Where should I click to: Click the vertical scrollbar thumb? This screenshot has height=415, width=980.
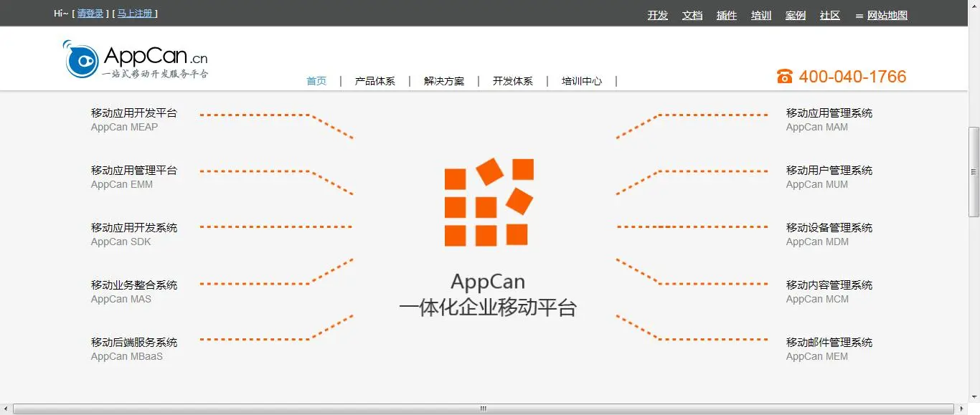tap(974, 172)
